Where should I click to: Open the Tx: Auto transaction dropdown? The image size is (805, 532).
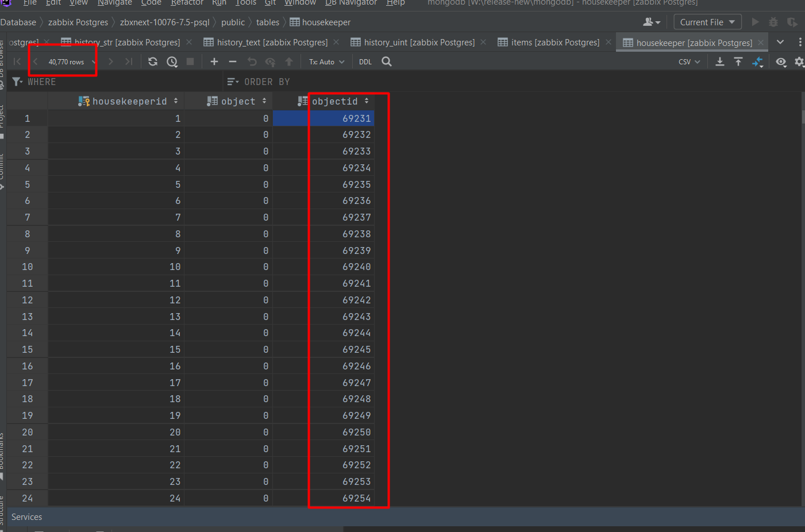(326, 61)
